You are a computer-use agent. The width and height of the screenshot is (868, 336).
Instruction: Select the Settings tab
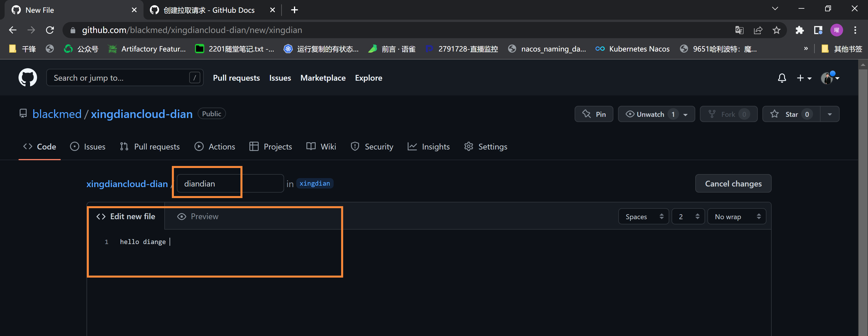click(486, 146)
